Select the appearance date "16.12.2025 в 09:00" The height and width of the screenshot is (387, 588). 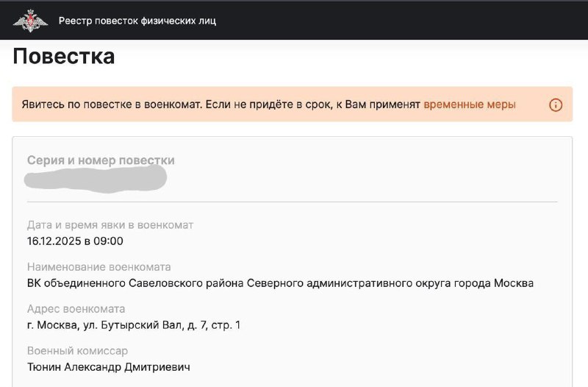coord(75,241)
